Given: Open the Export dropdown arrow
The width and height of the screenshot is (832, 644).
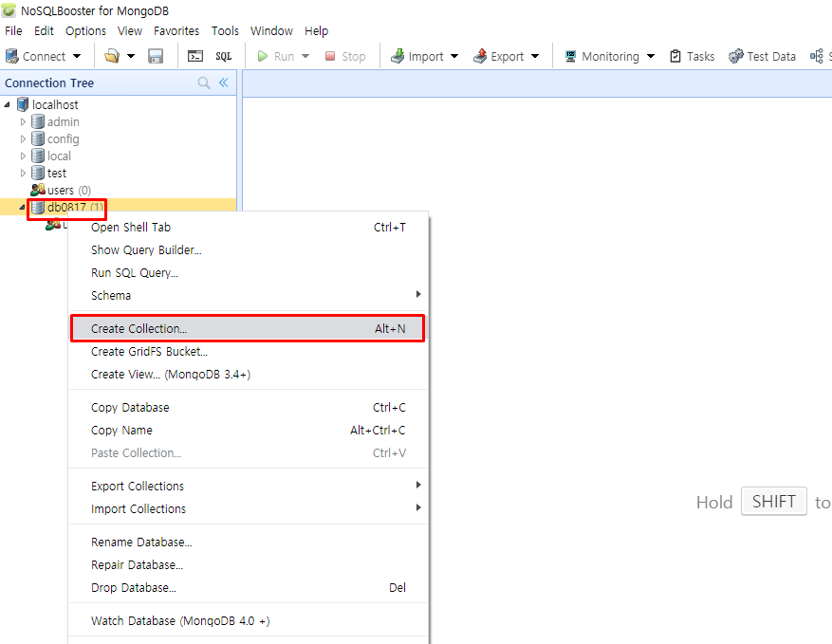Looking at the screenshot, I should click(535, 56).
